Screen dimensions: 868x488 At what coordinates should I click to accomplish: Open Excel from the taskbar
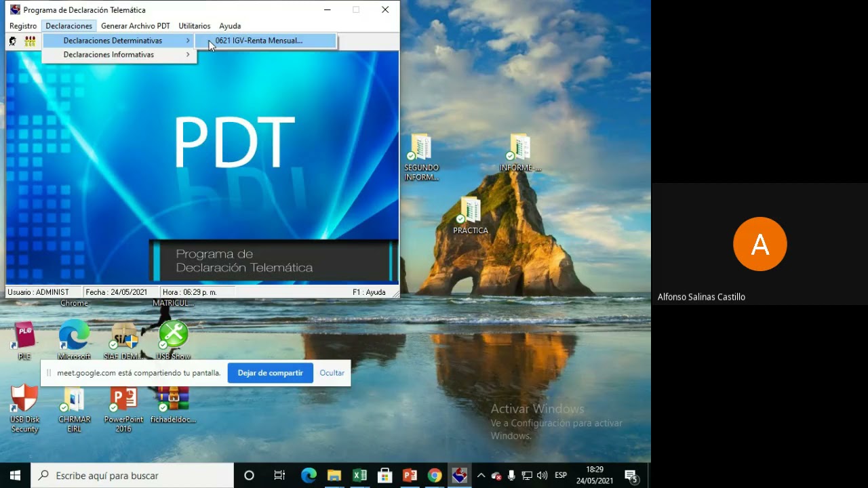click(359, 476)
